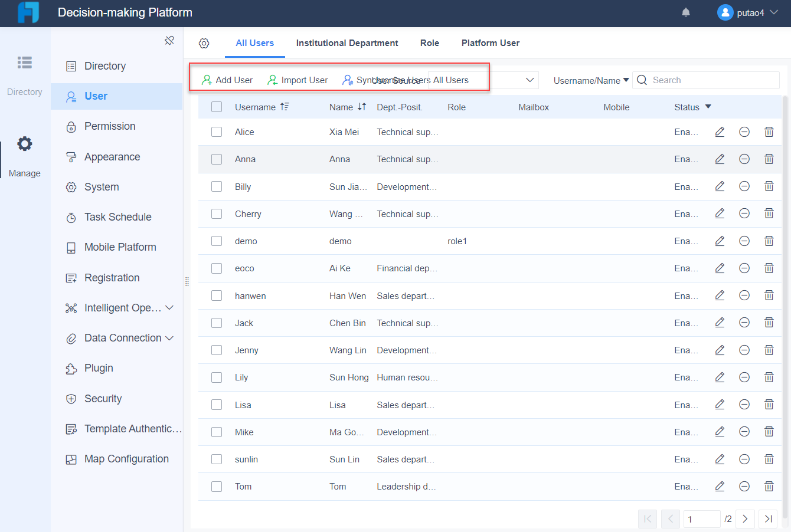Click the delete trash icon for user Tom

pyautogui.click(x=769, y=486)
